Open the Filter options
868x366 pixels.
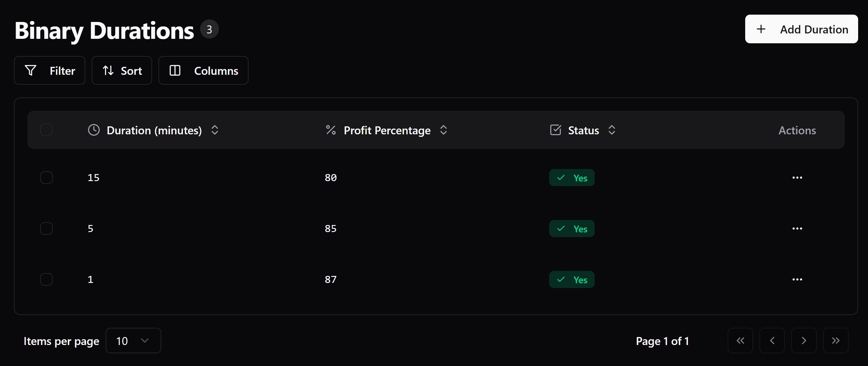point(50,70)
